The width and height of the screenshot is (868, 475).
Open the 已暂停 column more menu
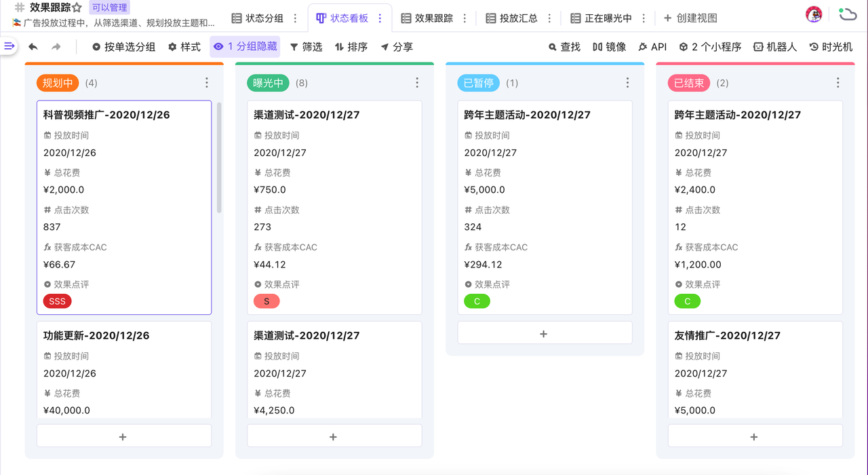pos(627,83)
